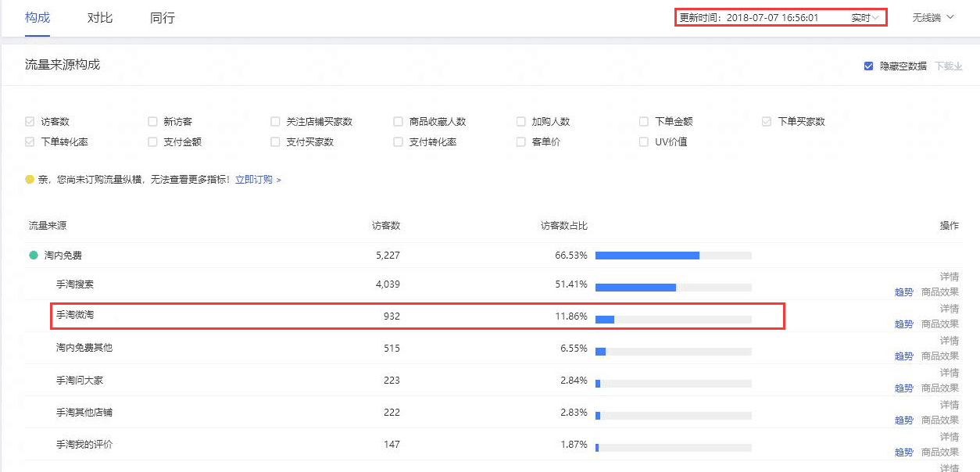Screen dimensions: 980x472
Task: Click the 访客数 column header
Action: 386,226
